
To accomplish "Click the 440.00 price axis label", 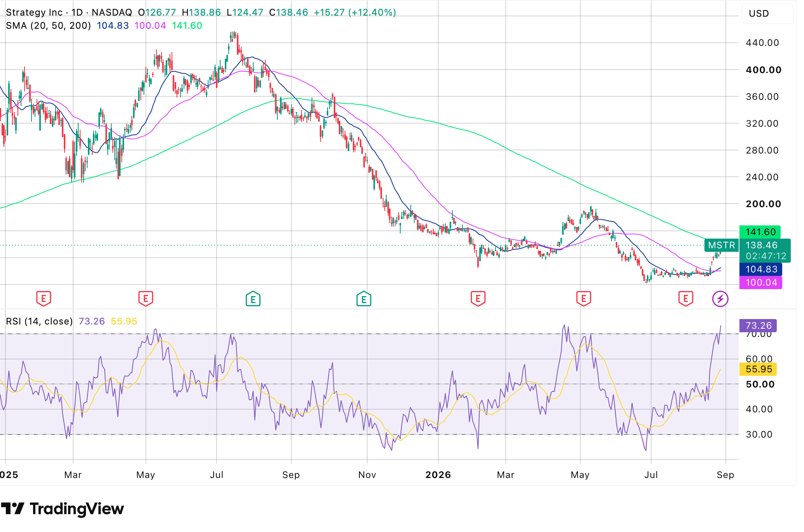I will point(762,43).
